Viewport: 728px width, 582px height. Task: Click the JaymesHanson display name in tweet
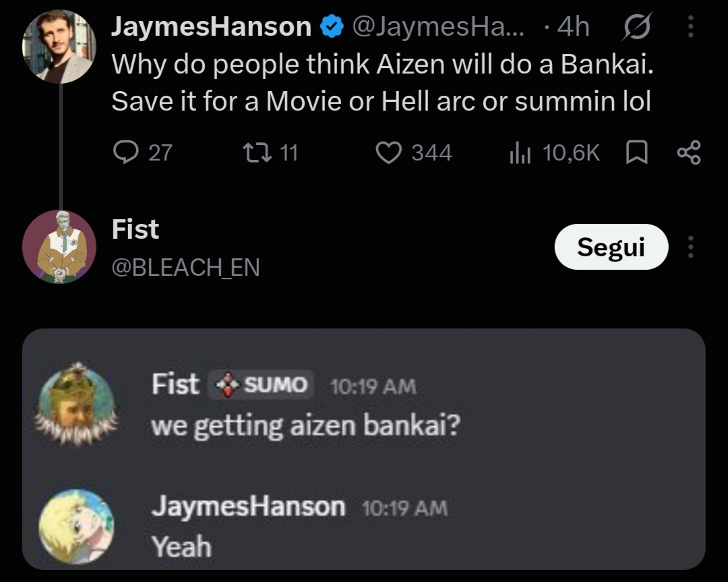[x=211, y=26]
